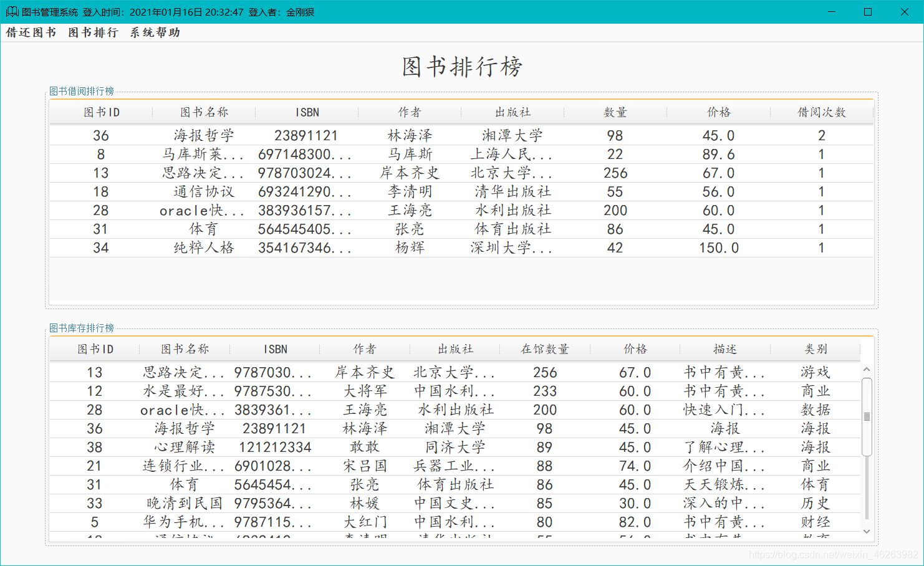Viewport: 924px width, 566px height.
Task: Click 数量 column header in borrow table
Action: [615, 112]
